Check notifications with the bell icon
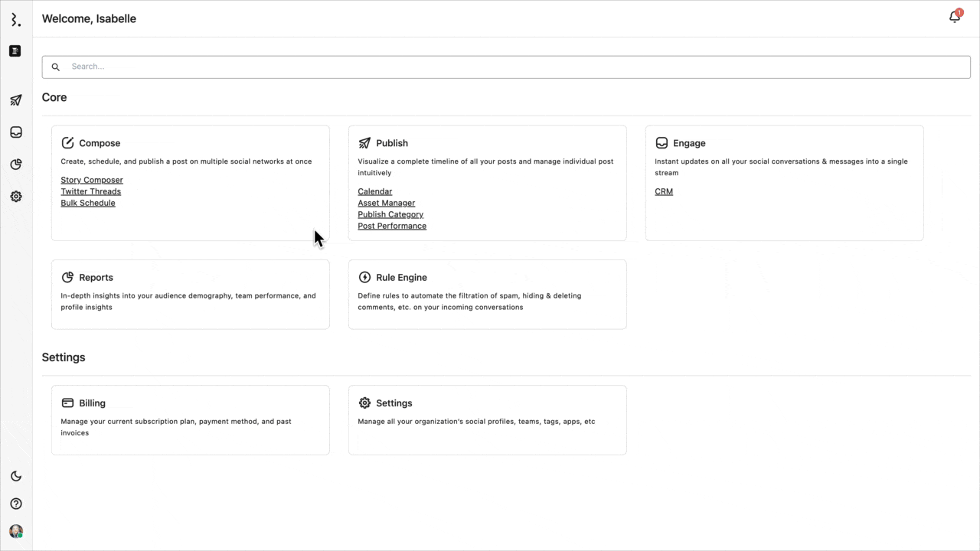The image size is (980, 551). 954,17
